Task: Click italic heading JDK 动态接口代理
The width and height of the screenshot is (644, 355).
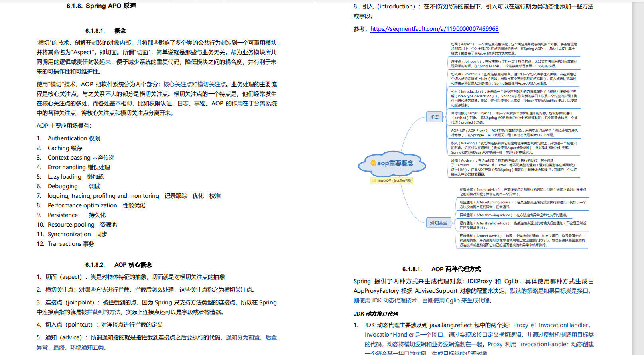Action: (376, 314)
